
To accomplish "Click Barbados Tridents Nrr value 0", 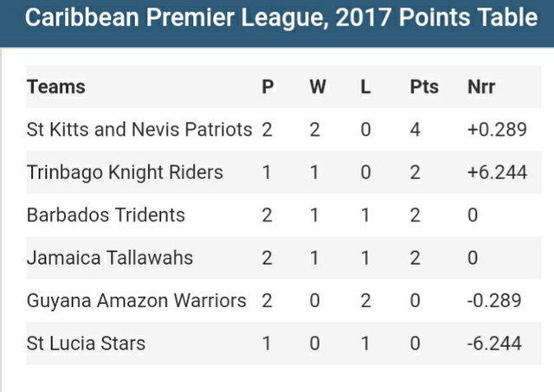I will click(473, 215).
